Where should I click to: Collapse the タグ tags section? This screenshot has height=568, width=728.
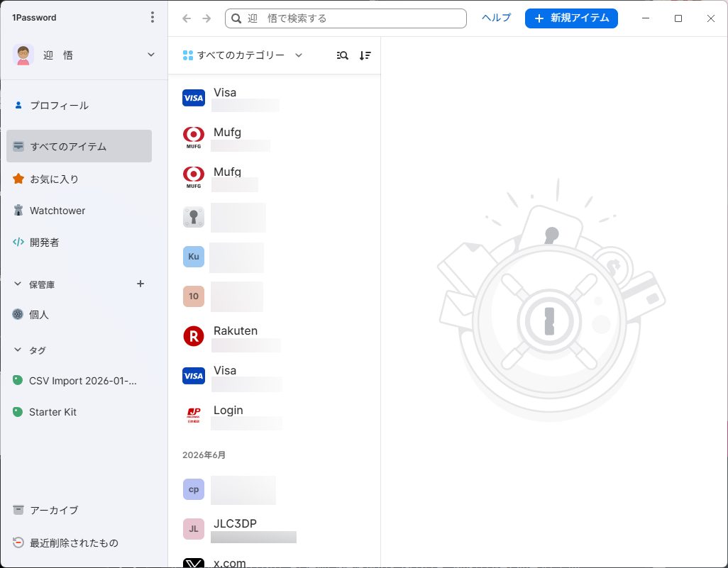click(18, 350)
